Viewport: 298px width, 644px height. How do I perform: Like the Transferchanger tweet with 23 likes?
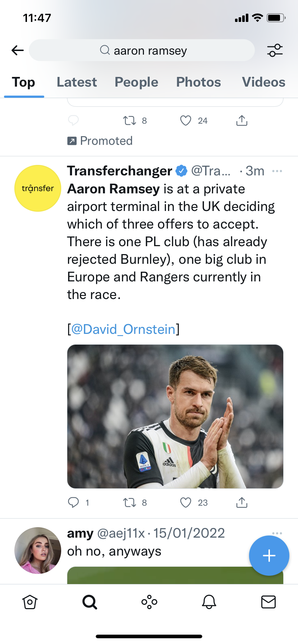[186, 502]
